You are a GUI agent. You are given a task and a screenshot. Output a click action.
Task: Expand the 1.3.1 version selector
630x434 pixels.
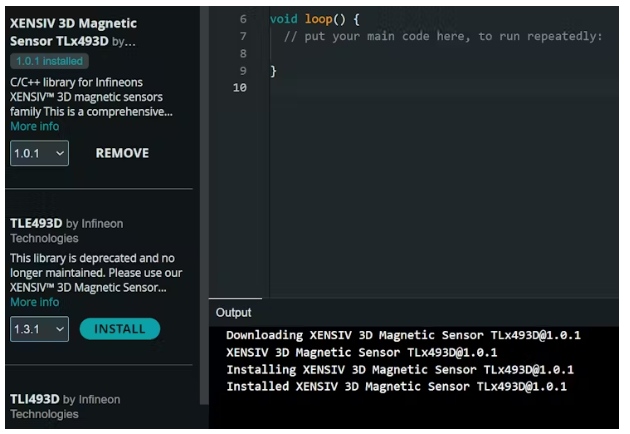(x=39, y=329)
